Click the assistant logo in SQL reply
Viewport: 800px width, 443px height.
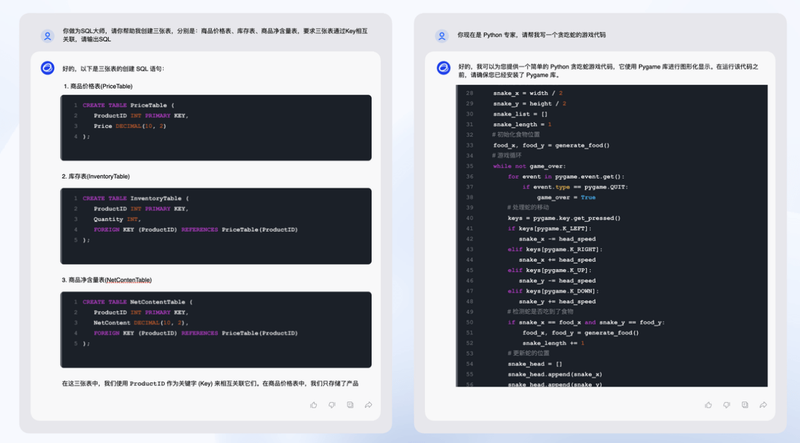(x=47, y=68)
